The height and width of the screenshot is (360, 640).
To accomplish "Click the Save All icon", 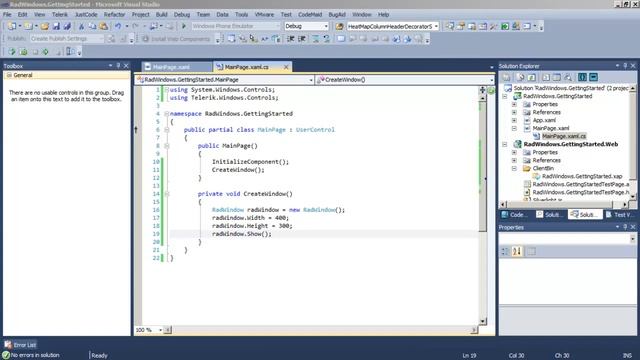I will [67, 26].
